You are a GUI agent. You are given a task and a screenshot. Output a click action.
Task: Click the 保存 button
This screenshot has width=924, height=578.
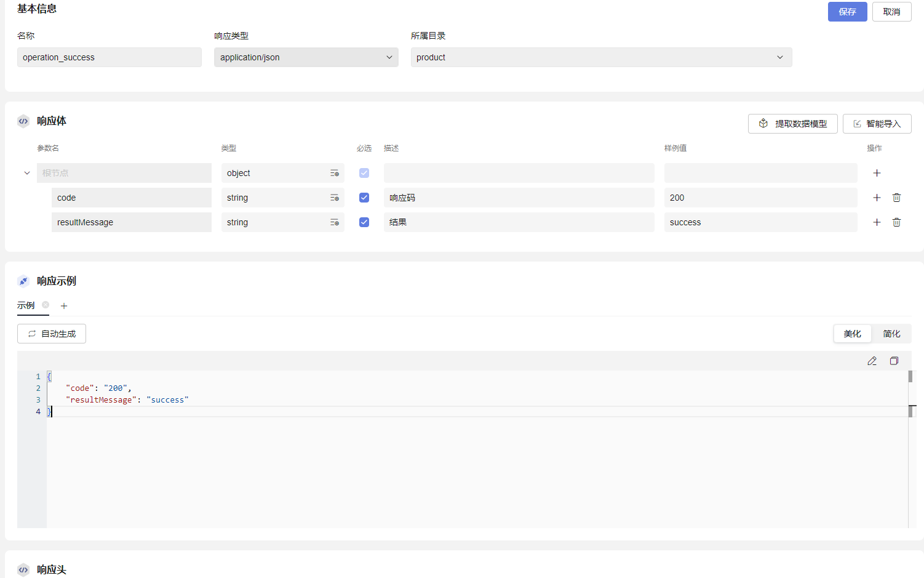click(847, 12)
